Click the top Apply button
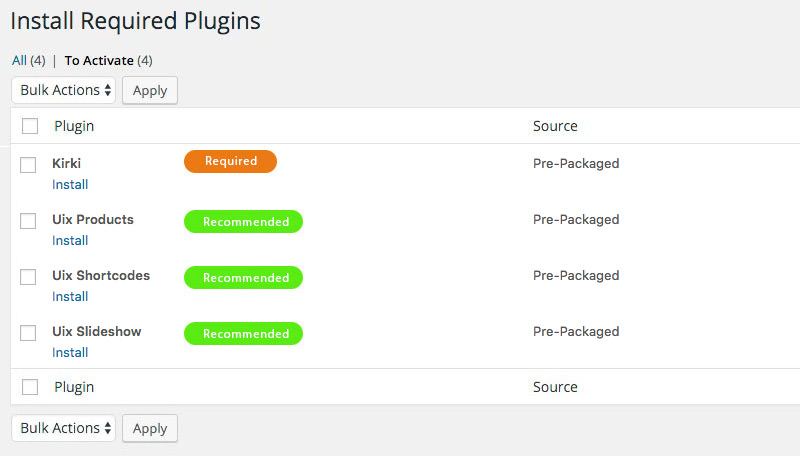Image resolution: width=800 pixels, height=456 pixels. (x=150, y=90)
